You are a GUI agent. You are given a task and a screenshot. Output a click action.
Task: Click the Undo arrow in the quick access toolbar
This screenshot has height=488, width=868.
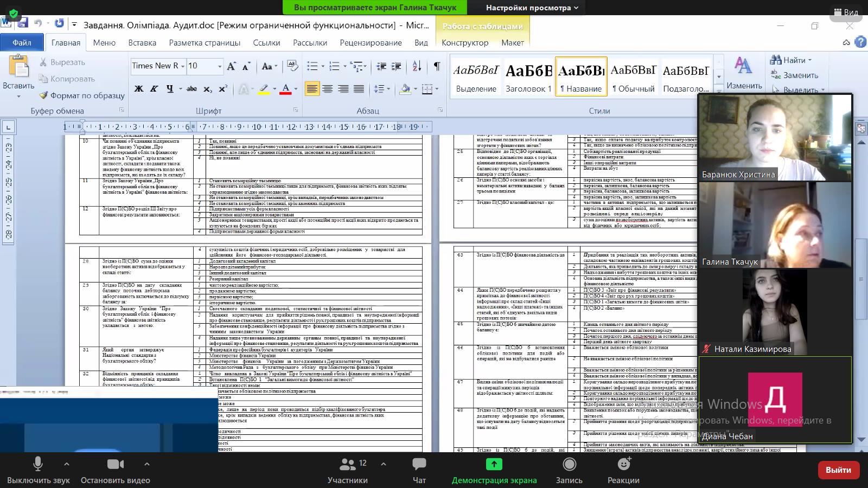pyautogui.click(x=38, y=23)
